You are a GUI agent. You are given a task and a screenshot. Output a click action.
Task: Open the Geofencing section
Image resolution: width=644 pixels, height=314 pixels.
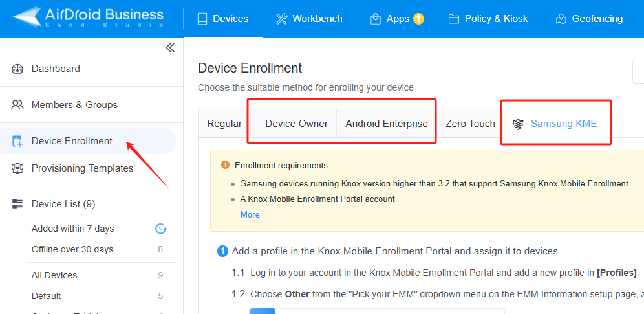[x=589, y=19]
